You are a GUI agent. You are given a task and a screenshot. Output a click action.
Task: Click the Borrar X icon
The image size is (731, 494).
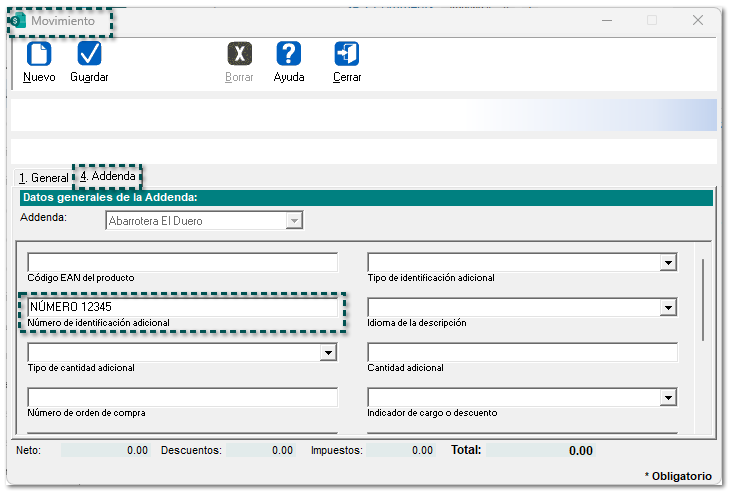click(239, 55)
